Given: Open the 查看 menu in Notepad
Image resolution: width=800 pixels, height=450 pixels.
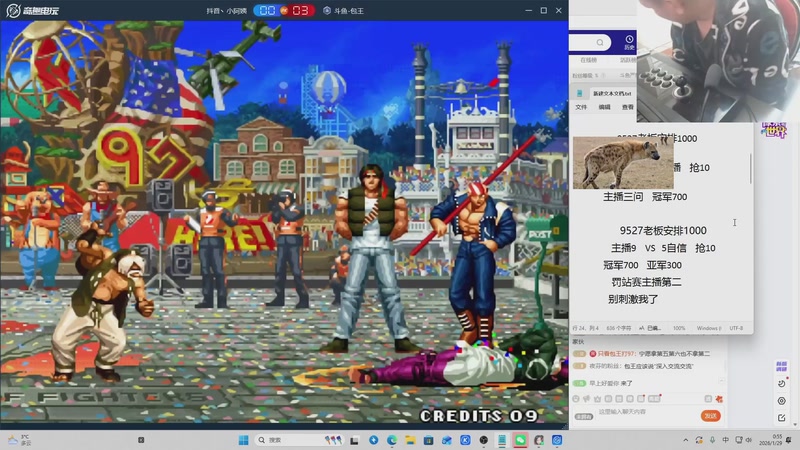Looking at the screenshot, I should point(628,107).
